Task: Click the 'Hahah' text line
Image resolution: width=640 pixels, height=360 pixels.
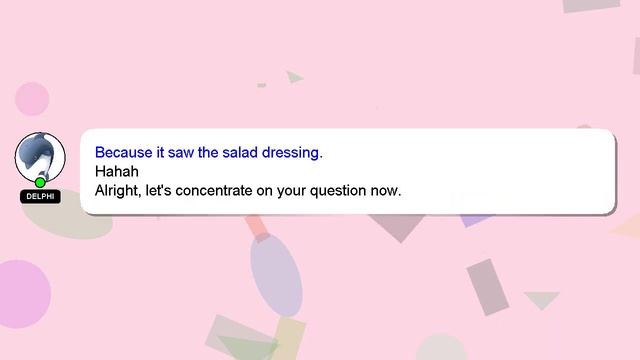Action: [117, 171]
